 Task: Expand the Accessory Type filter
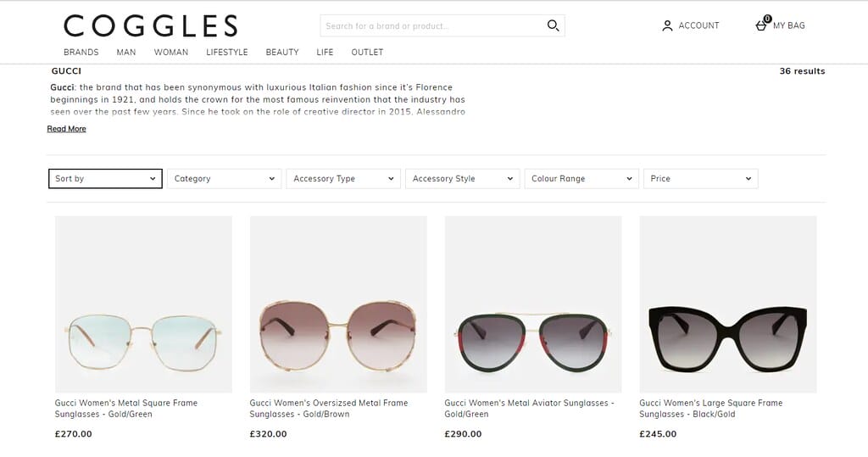[x=343, y=179]
